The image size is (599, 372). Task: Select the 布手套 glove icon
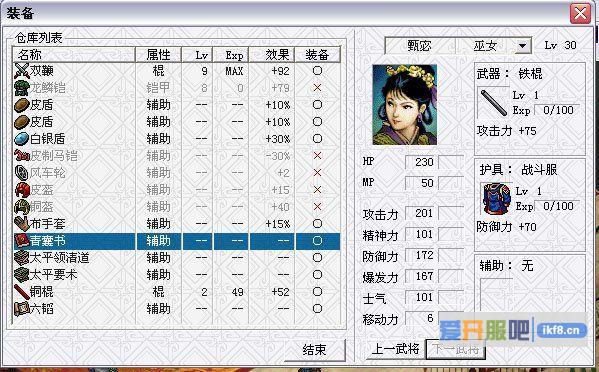tap(22, 224)
